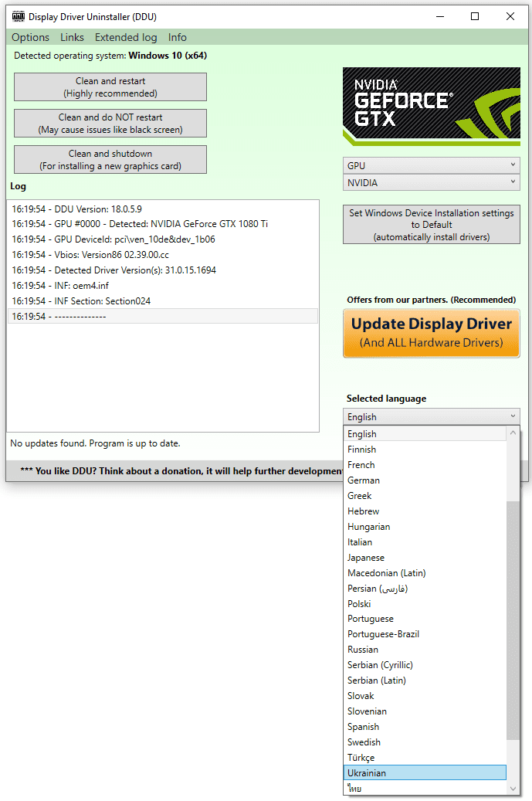Select Spanish in language list
Screen dimensions: 532x801
pos(425,726)
